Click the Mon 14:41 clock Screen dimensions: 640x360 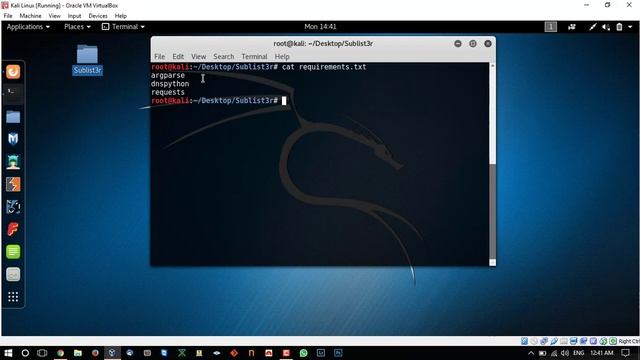click(x=320, y=27)
